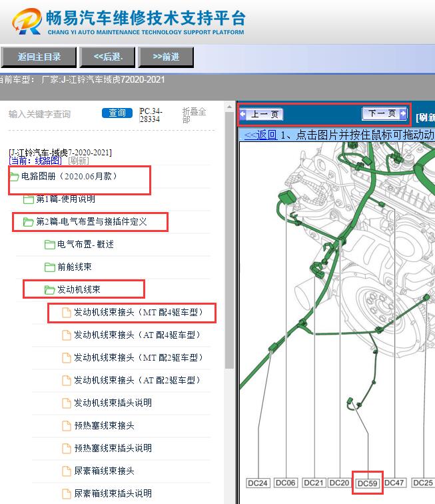Open 发动机线束接头（MT 配4驱车型）
The height and width of the screenshot is (504, 435).
pos(139,313)
